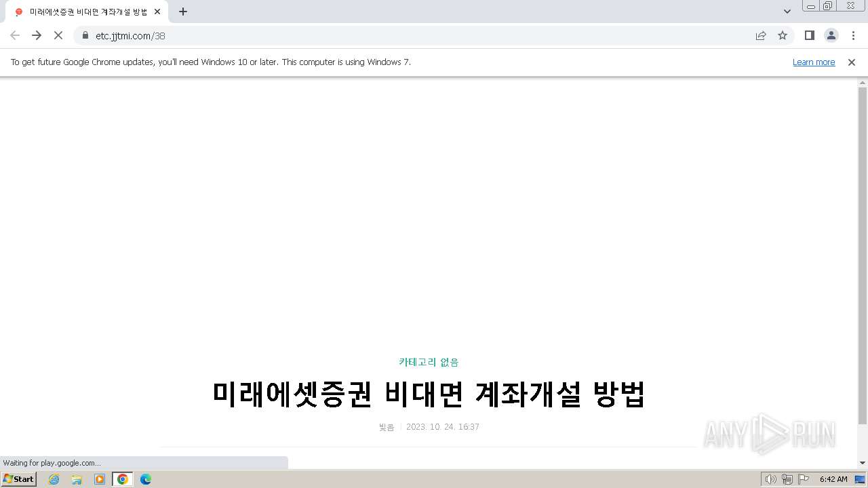
Task: Open the volume speaker tray icon
Action: [770, 479]
